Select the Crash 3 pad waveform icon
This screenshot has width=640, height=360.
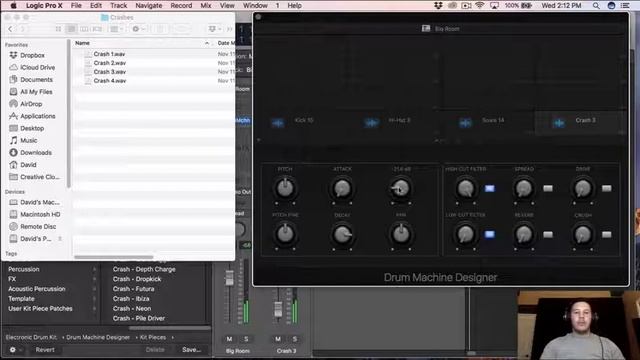(x=559, y=123)
